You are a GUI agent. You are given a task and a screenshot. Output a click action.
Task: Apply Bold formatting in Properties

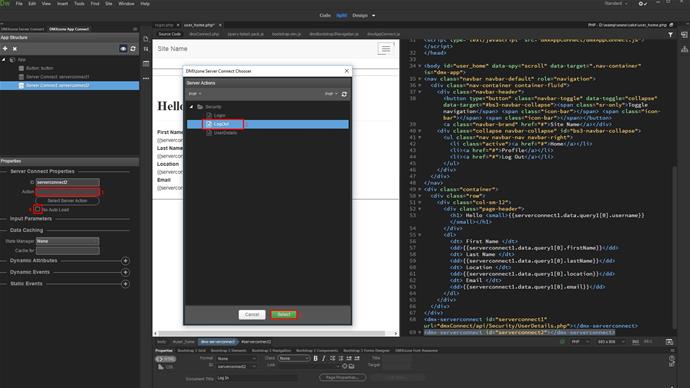pyautogui.click(x=316, y=359)
